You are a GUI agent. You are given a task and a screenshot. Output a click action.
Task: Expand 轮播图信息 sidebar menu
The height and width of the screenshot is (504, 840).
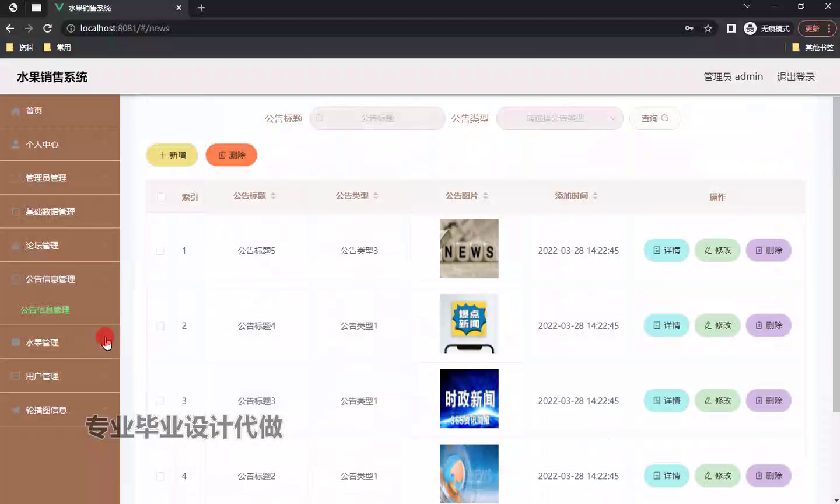tap(60, 410)
